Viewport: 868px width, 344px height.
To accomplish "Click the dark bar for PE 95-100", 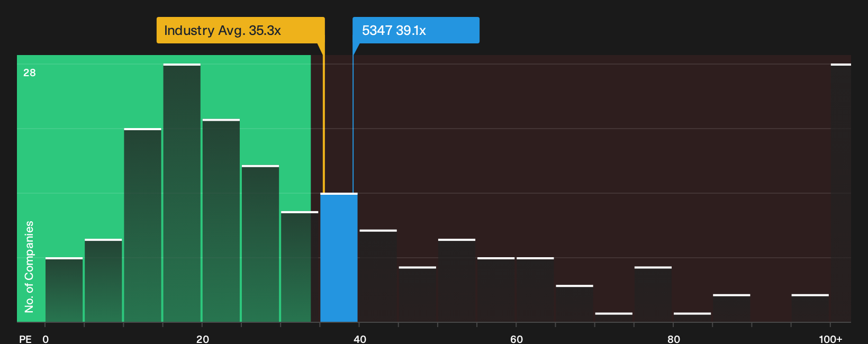I will point(810,308).
